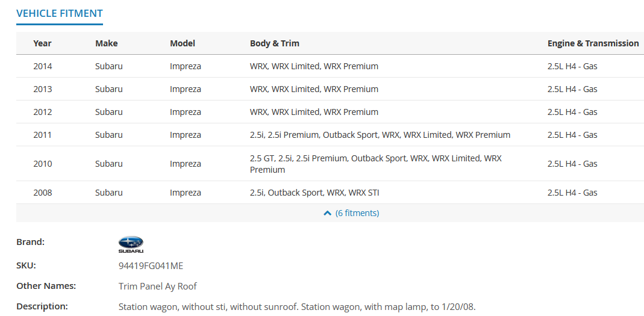This screenshot has width=644, height=316.
Task: Click the (6 fitments) link
Action: pos(357,213)
